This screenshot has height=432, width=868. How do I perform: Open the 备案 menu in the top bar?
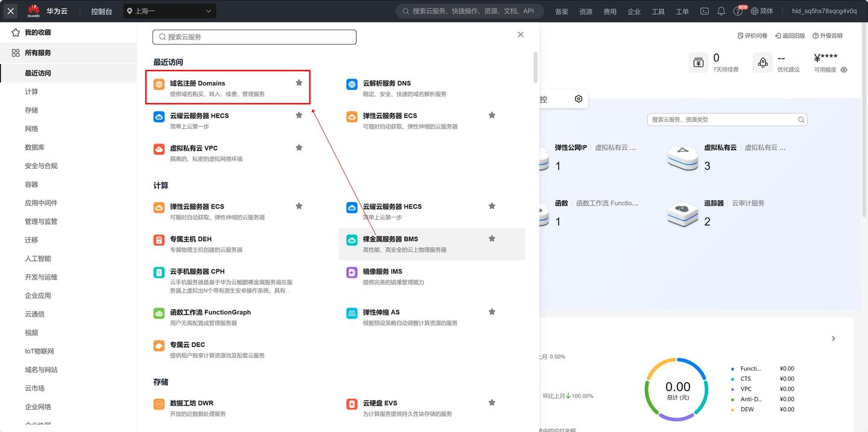(562, 11)
